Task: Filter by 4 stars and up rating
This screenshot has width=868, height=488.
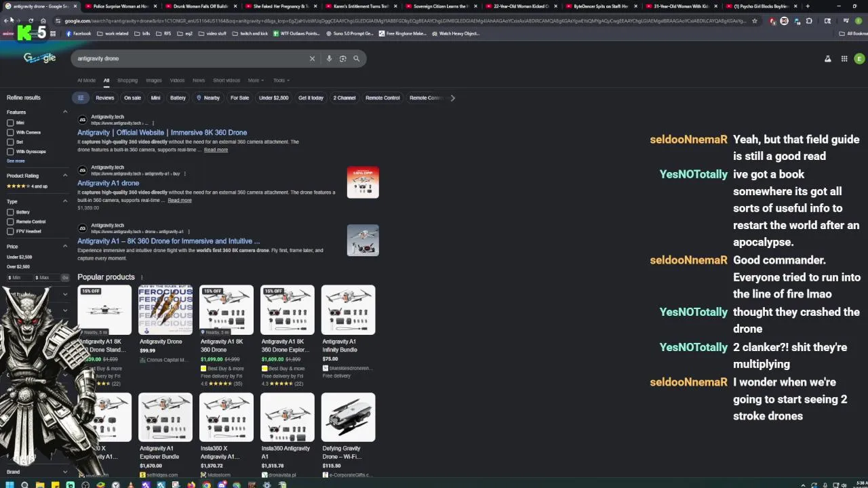Action: pyautogui.click(x=27, y=186)
